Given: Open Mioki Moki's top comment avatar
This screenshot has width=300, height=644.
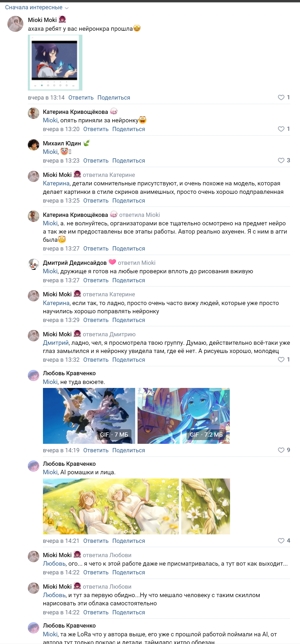Looking at the screenshot, I should [x=15, y=24].
